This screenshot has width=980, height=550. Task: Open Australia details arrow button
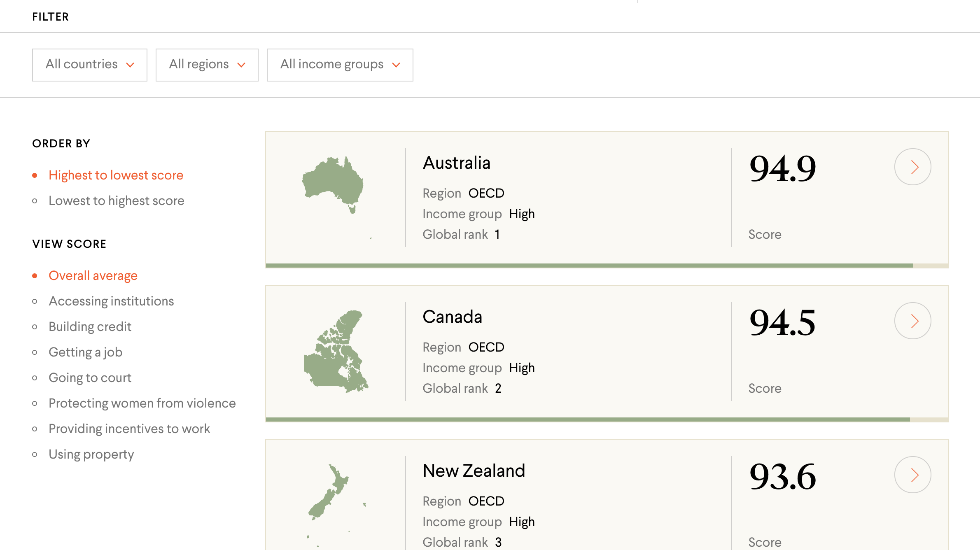point(912,167)
